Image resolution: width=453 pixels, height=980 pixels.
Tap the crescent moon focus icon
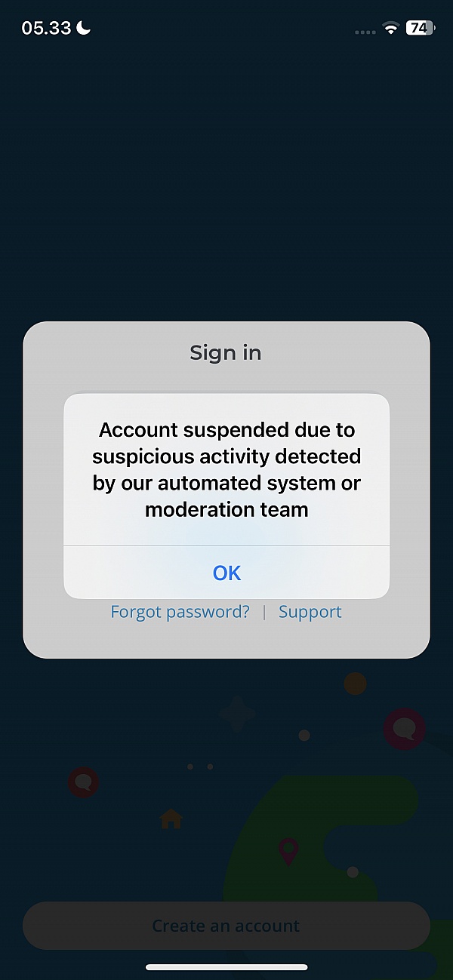click(x=84, y=28)
